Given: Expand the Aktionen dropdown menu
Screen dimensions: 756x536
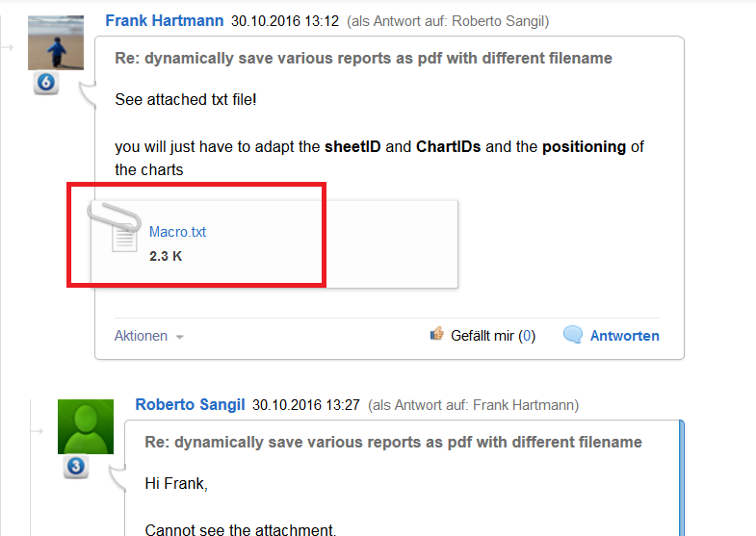Looking at the screenshot, I should coord(149,336).
